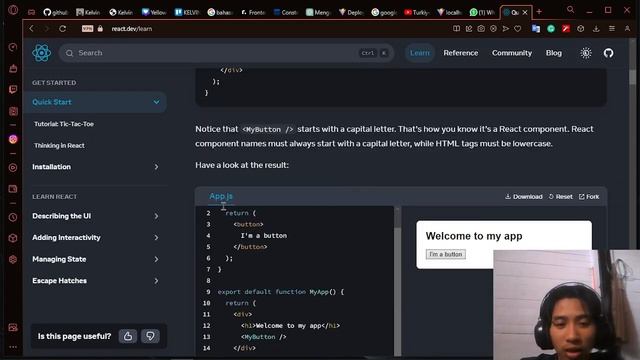Open the browser downloads icon
Image resolution: width=640 pixels, height=360 pixels.
pos(596,29)
